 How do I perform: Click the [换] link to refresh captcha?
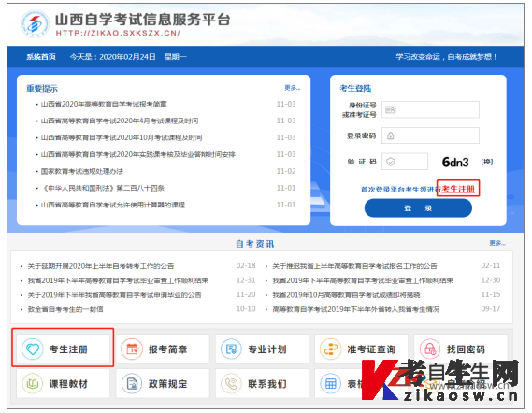point(487,162)
